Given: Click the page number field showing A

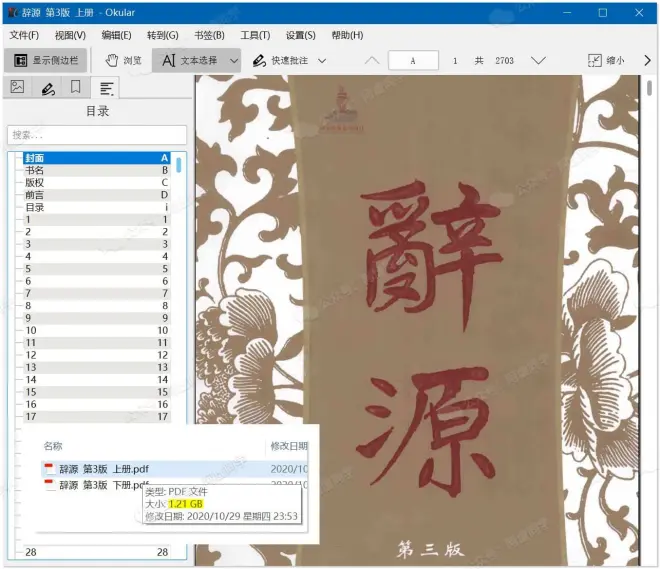Looking at the screenshot, I should (413, 61).
